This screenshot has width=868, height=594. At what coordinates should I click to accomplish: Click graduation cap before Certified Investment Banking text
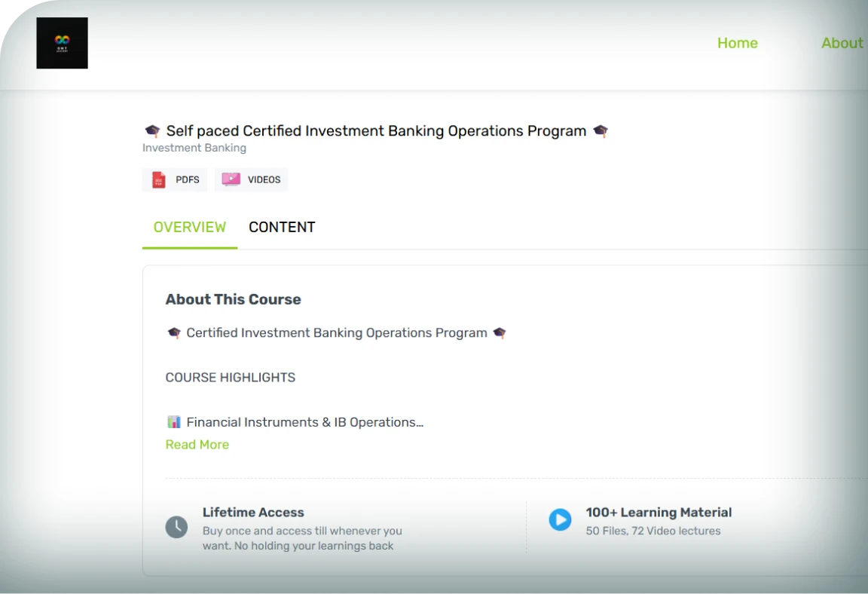(x=174, y=332)
